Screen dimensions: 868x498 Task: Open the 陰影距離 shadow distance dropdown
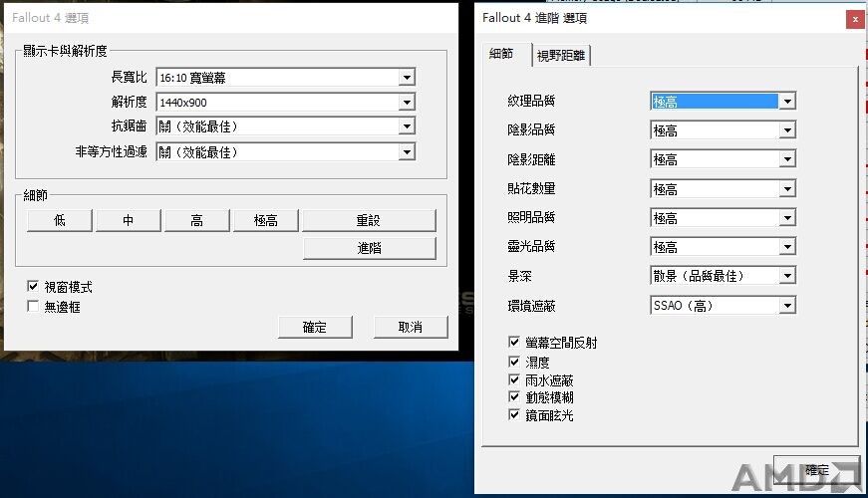(723, 160)
